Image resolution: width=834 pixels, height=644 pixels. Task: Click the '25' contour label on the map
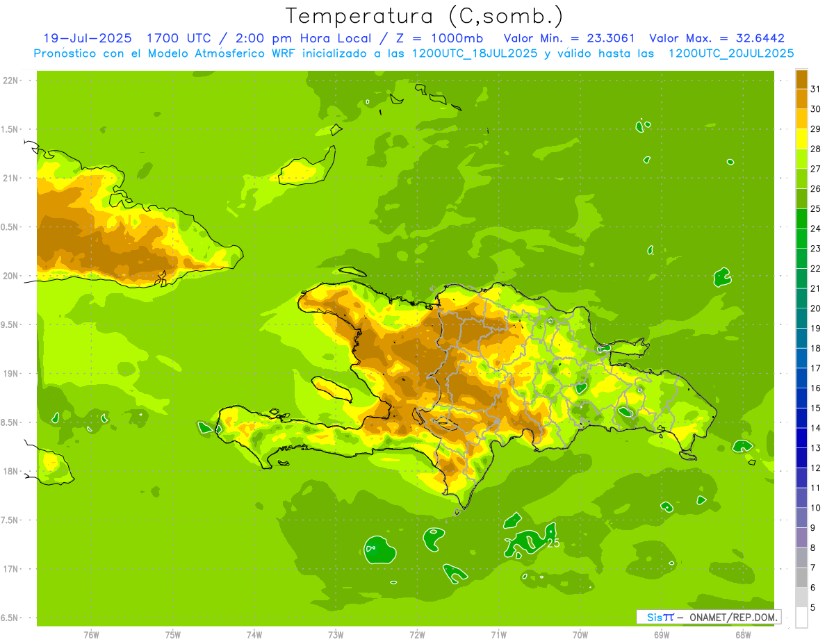click(x=553, y=543)
